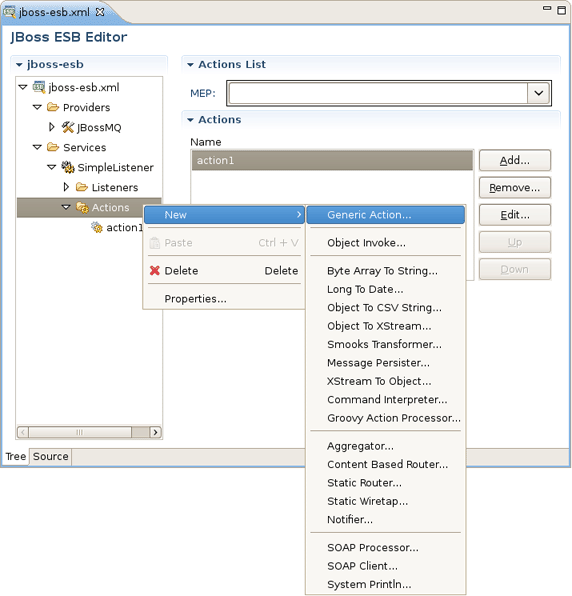
Task: Select the JBossMQ tree label
Action: [99, 127]
